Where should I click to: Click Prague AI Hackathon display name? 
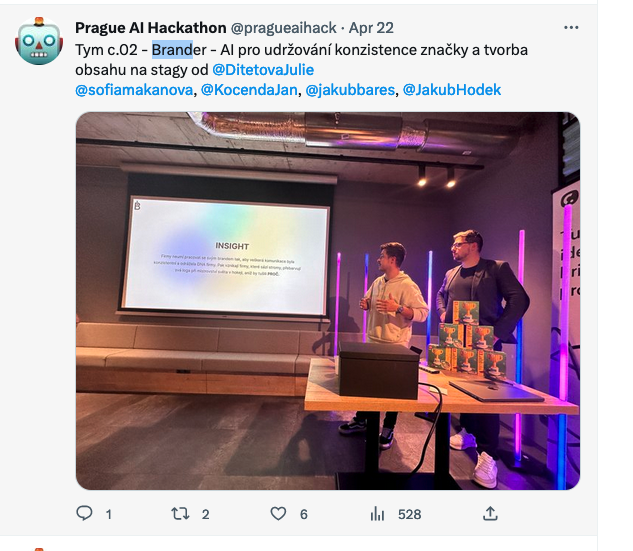[151, 28]
